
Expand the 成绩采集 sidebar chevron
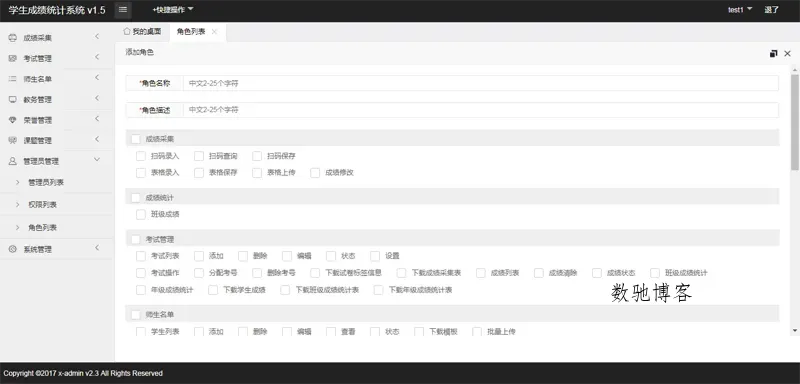click(97, 36)
